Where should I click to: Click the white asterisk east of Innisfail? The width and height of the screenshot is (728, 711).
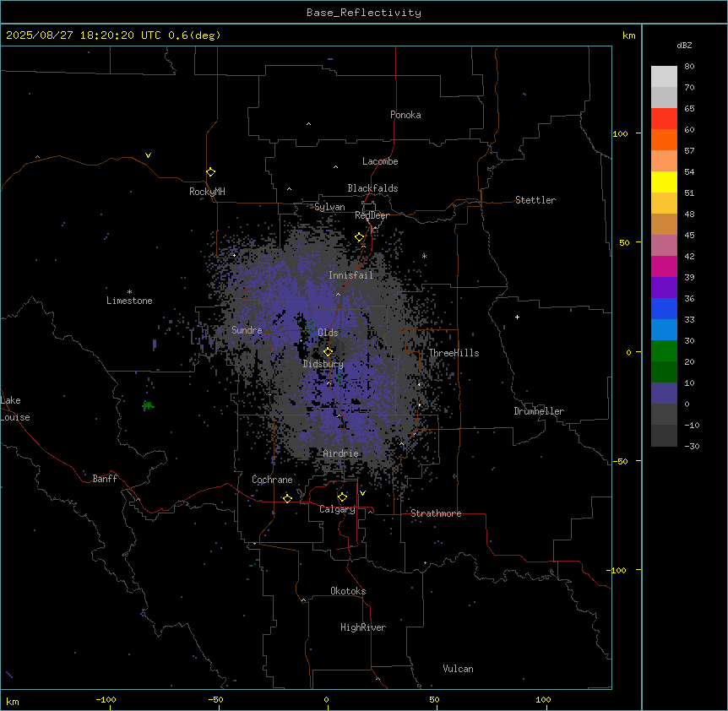click(424, 256)
